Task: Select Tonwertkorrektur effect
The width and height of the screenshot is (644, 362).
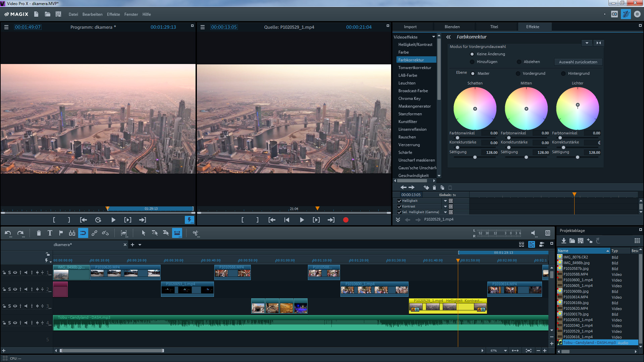Action: (415, 68)
